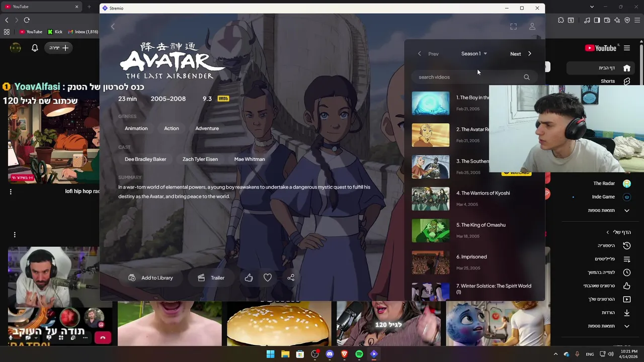Toggle YouTube sidebar hamburger menu
Screen dimensions: 644x362
click(627, 48)
